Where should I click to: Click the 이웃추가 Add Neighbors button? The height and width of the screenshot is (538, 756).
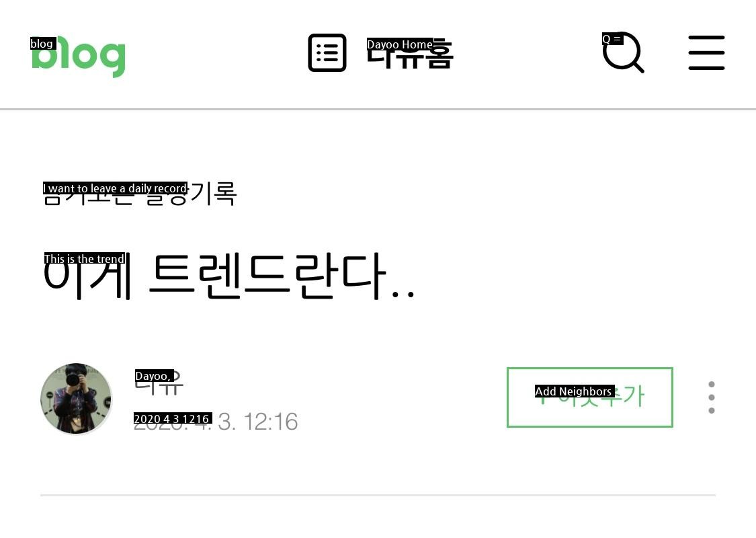pos(589,397)
